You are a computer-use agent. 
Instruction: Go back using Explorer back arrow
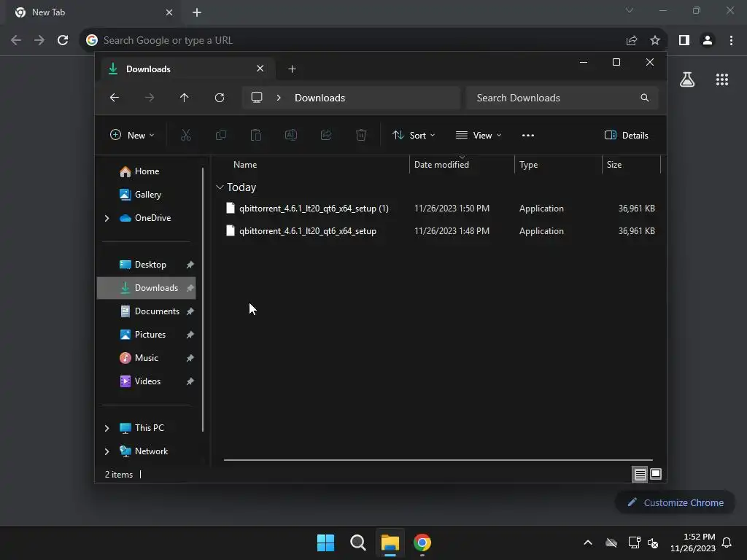(115, 98)
